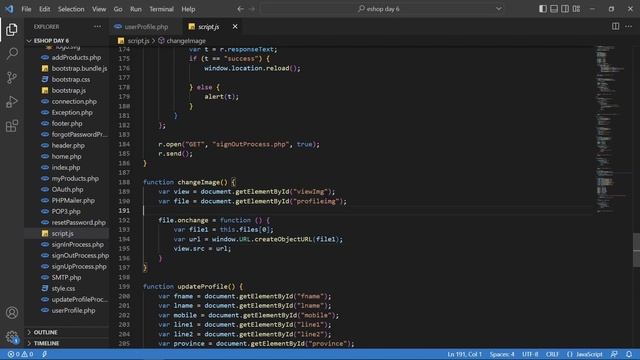This screenshot has height=360, width=640.
Task: Go back with navigation arrow
Action: [240, 9]
